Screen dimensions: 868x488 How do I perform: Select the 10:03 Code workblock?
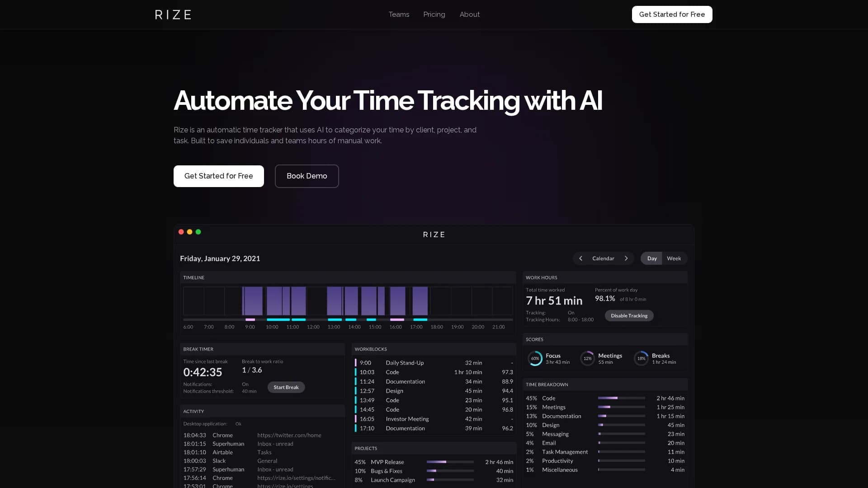[434, 372]
